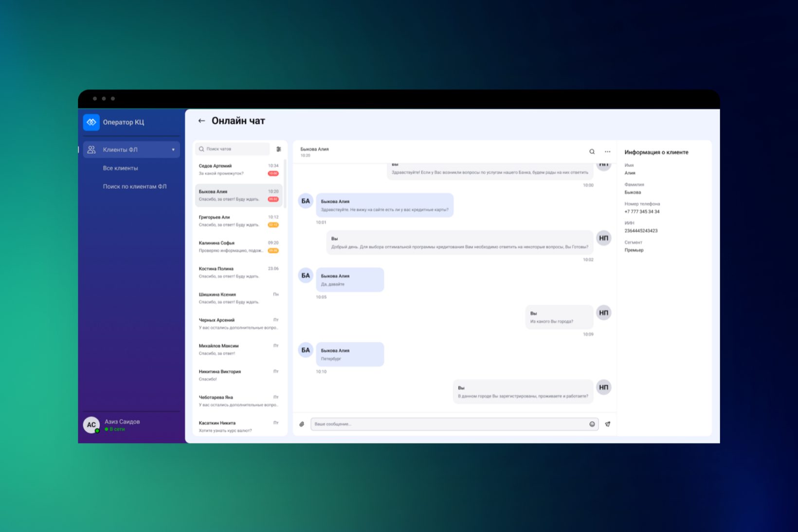The image size is (798, 532).
Task: Click the phone number +7 777 345 34 34
Action: 642,212
